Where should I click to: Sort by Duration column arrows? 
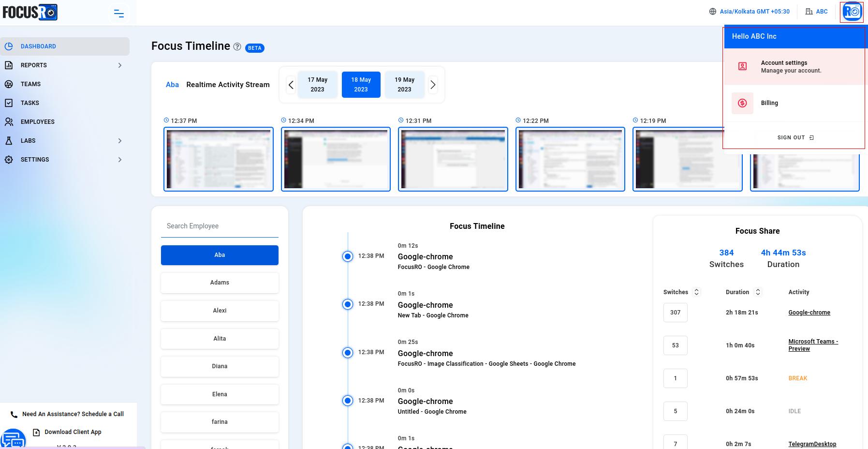pos(758,292)
